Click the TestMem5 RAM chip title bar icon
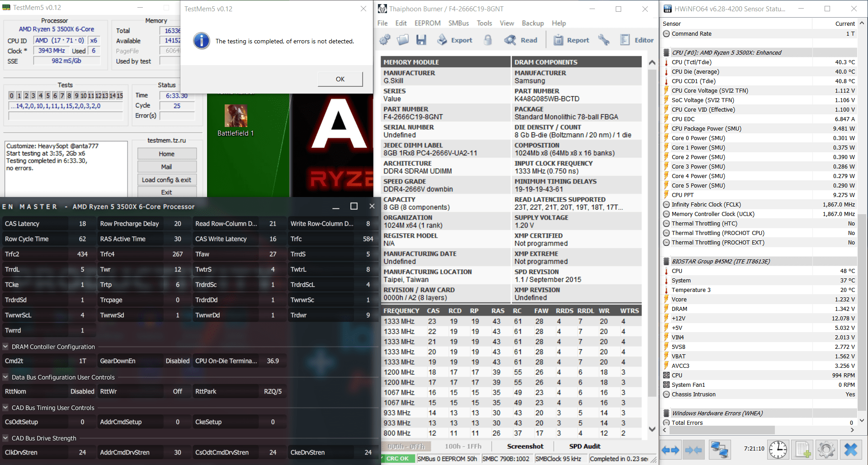868x465 pixels. coord(6,8)
